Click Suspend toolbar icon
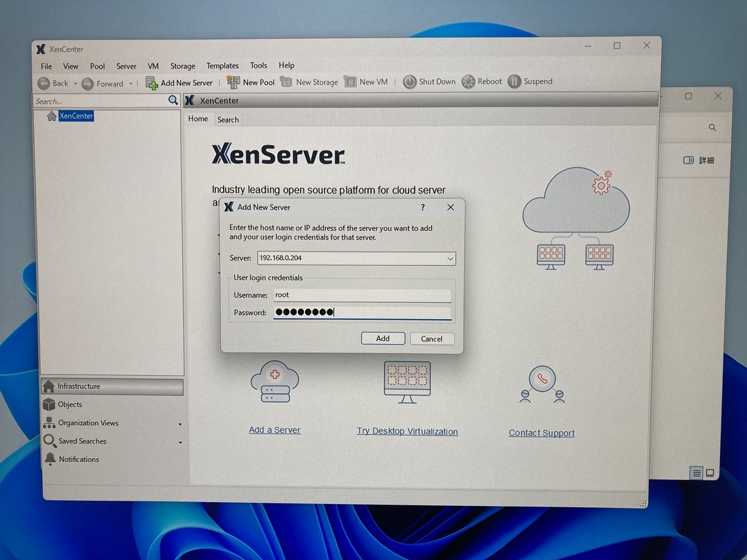 coord(514,82)
